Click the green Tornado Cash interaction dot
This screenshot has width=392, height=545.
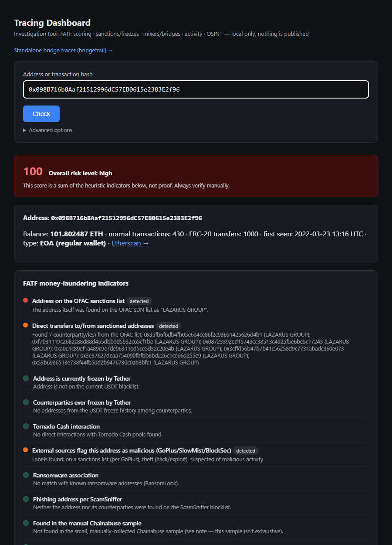click(x=26, y=426)
